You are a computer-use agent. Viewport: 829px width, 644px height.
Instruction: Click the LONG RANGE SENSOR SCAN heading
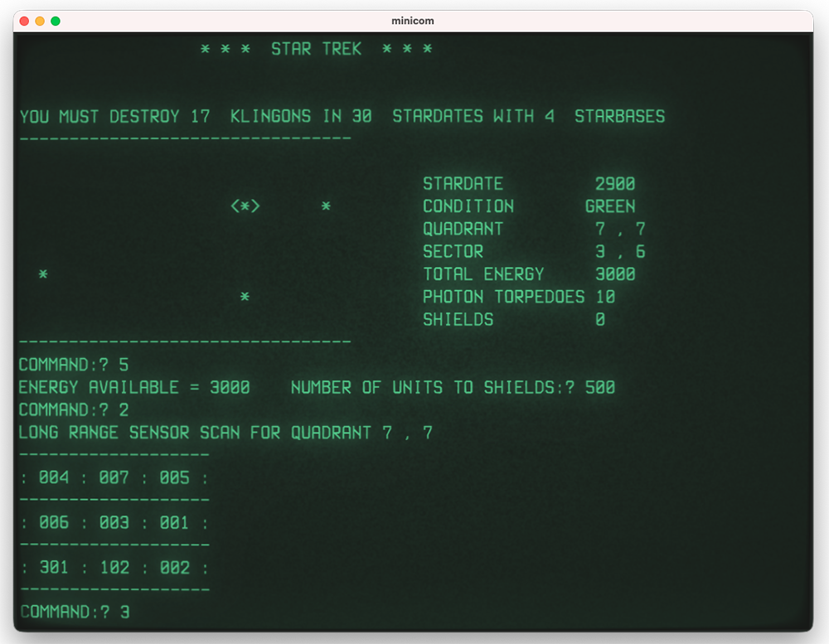click(x=225, y=433)
